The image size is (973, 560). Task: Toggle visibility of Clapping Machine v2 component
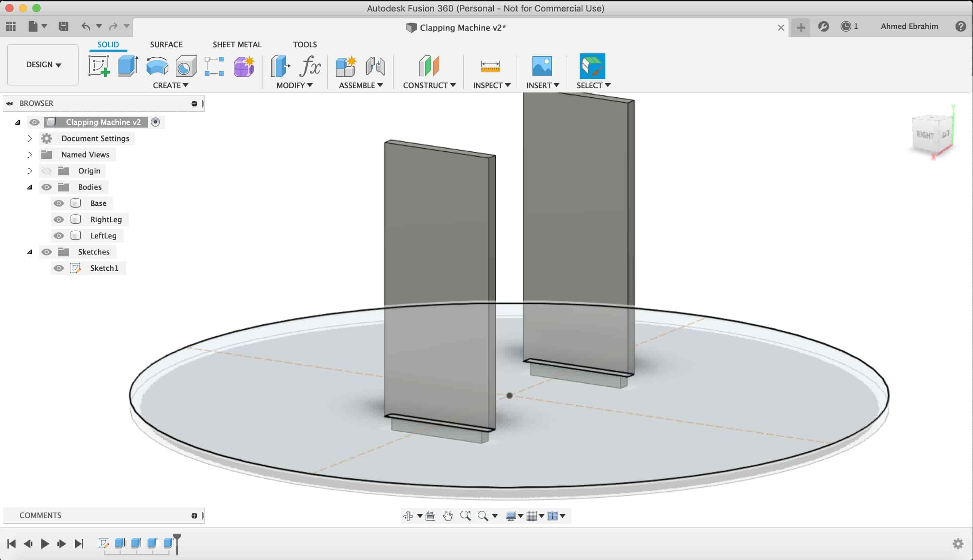pyautogui.click(x=34, y=122)
